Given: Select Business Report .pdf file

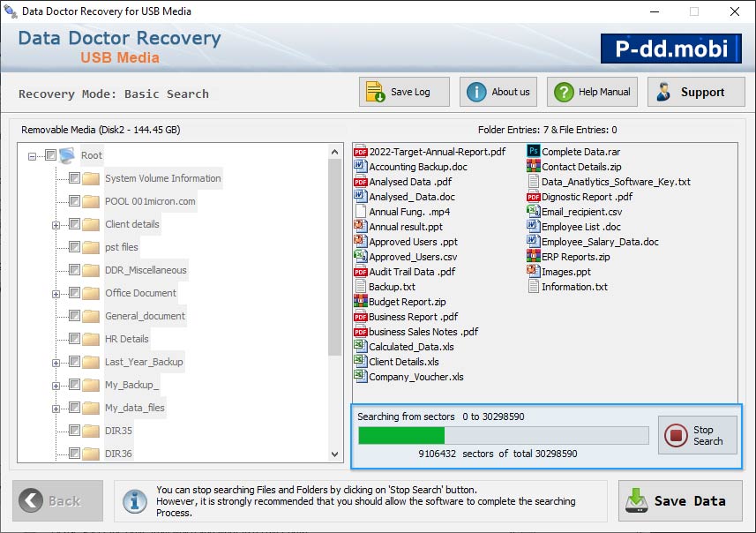Looking at the screenshot, I should tap(413, 317).
